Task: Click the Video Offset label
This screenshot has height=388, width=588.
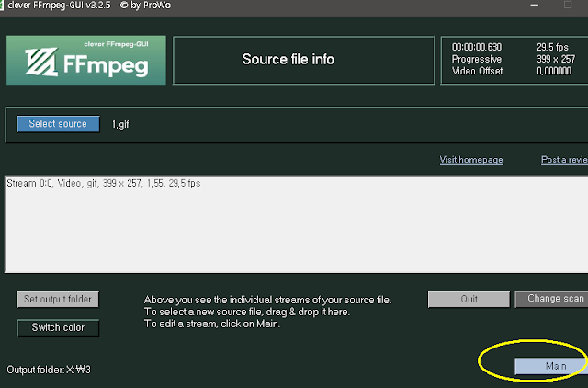Action: pyautogui.click(x=477, y=71)
